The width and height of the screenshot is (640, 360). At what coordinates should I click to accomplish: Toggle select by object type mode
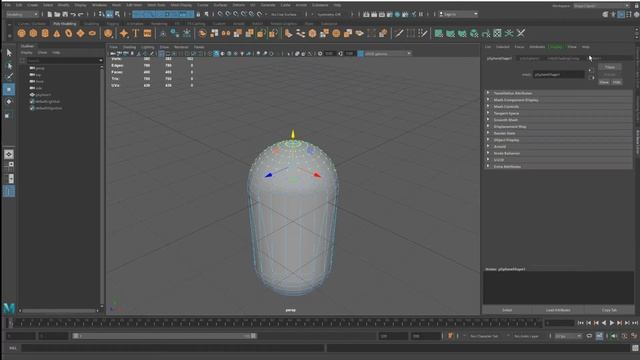click(109, 14)
